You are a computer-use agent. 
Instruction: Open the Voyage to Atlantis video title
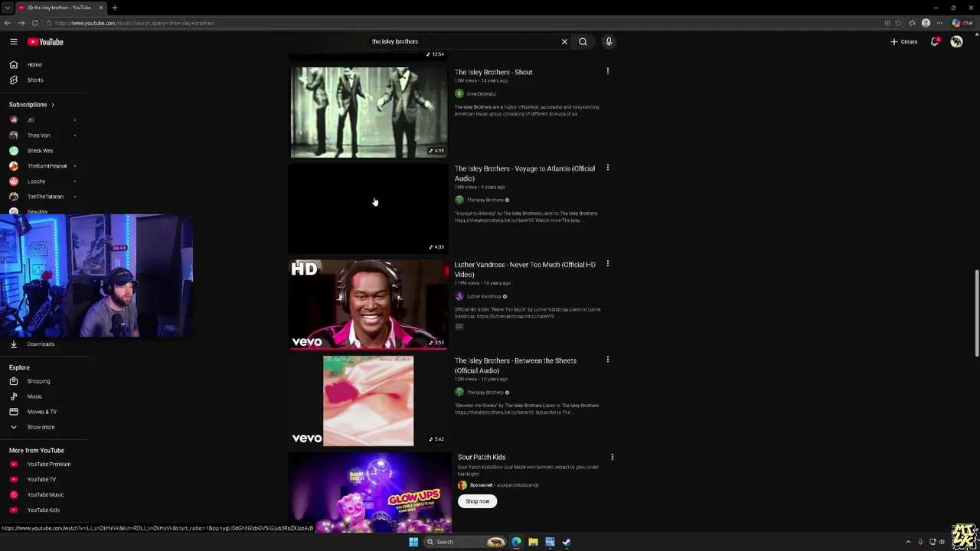(524, 174)
